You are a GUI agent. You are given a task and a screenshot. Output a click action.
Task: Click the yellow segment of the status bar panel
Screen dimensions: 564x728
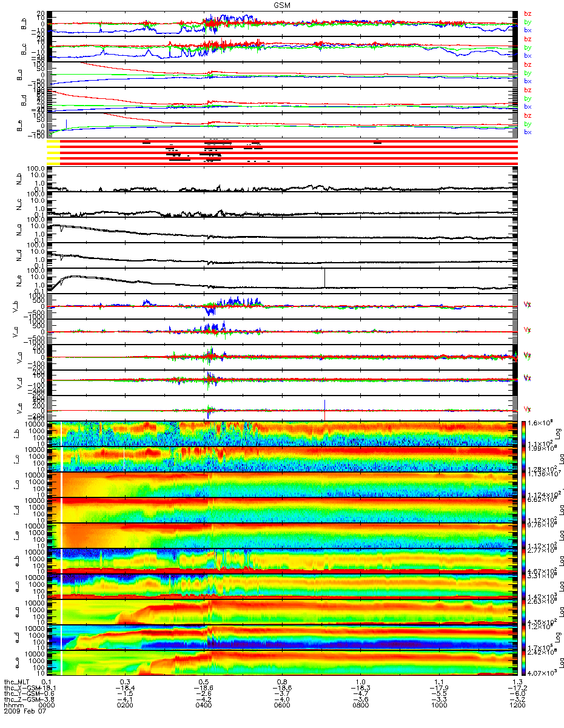53,152
